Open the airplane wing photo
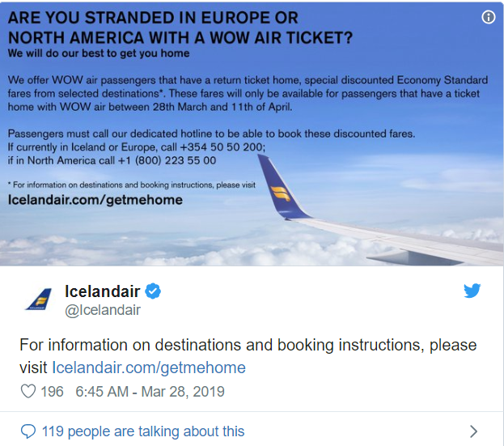Image resolution: width=504 pixels, height=446 pixels. pyautogui.click(x=252, y=134)
